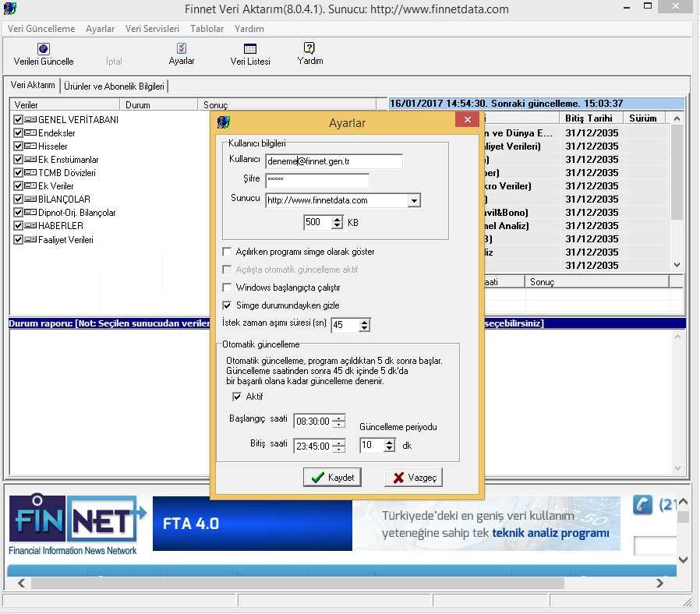Increase Güncelleme periyodu spinner
The height and width of the screenshot is (614, 700).
[x=390, y=442]
